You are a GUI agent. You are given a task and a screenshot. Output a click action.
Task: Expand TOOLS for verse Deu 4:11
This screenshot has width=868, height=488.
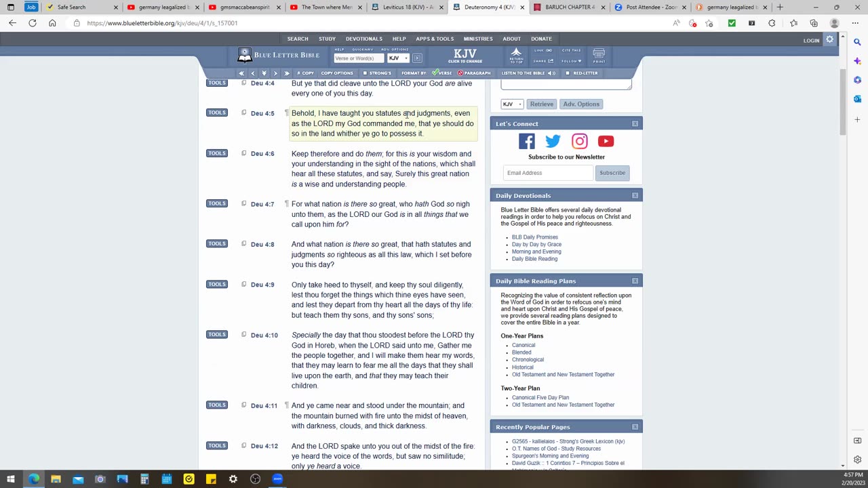pos(217,405)
